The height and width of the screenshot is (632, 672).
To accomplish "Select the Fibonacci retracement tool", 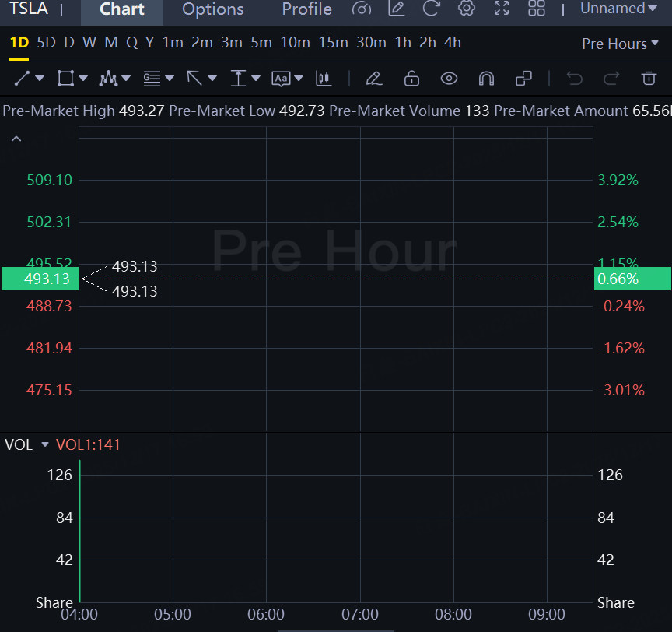I will pos(152,79).
